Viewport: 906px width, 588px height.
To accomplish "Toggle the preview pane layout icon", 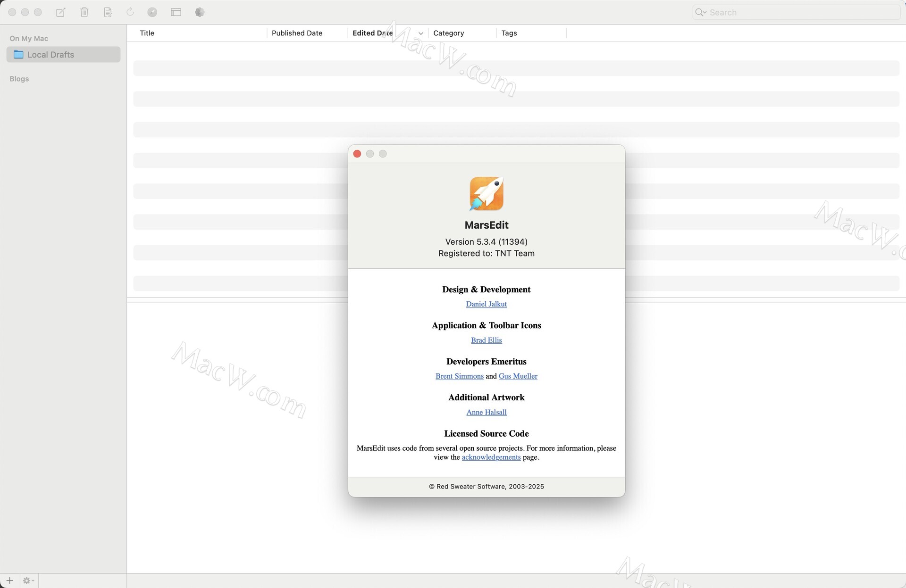I will (176, 12).
